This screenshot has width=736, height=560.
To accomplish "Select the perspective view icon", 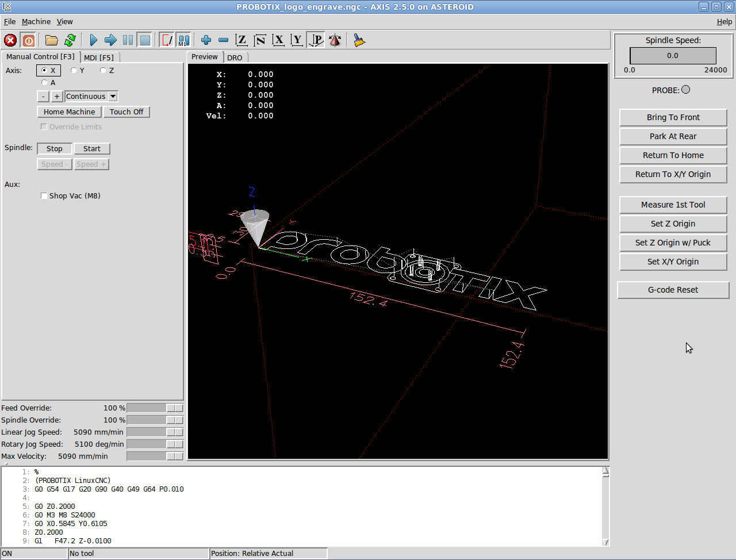I will point(316,40).
